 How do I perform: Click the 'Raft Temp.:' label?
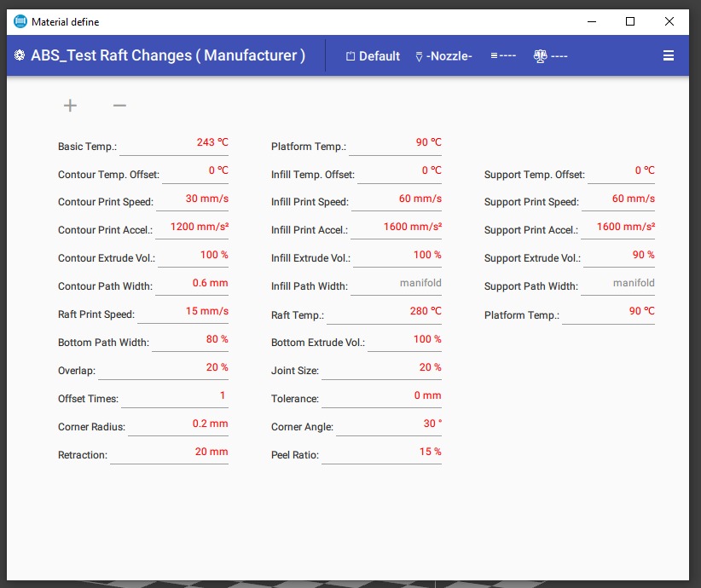[x=298, y=315]
